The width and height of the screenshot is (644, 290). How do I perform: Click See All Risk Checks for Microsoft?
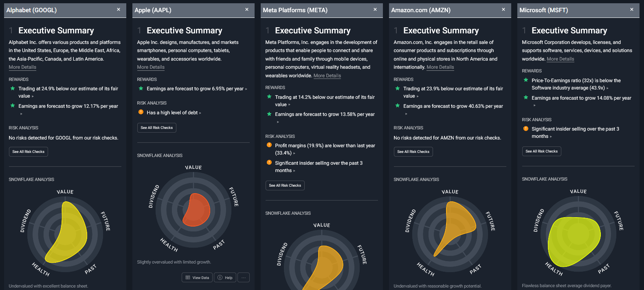pyautogui.click(x=542, y=151)
